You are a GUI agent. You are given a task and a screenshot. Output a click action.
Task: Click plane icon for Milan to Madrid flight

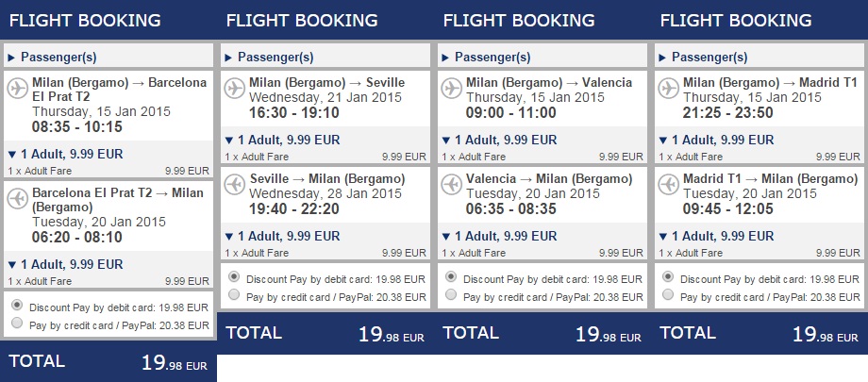[669, 88]
